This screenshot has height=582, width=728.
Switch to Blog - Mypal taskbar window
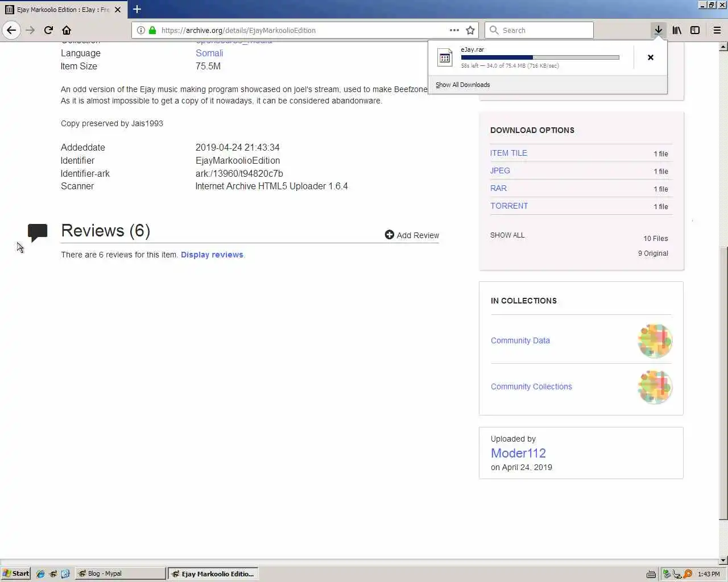tap(120, 573)
